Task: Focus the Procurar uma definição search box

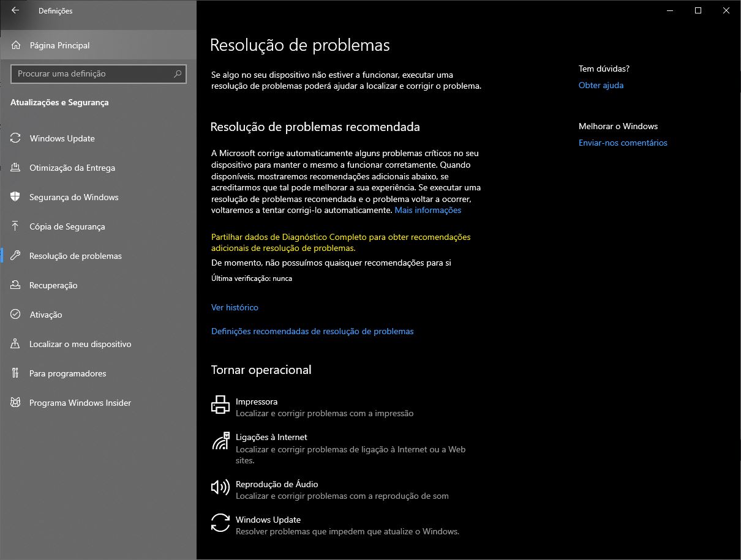Action: 98,73
